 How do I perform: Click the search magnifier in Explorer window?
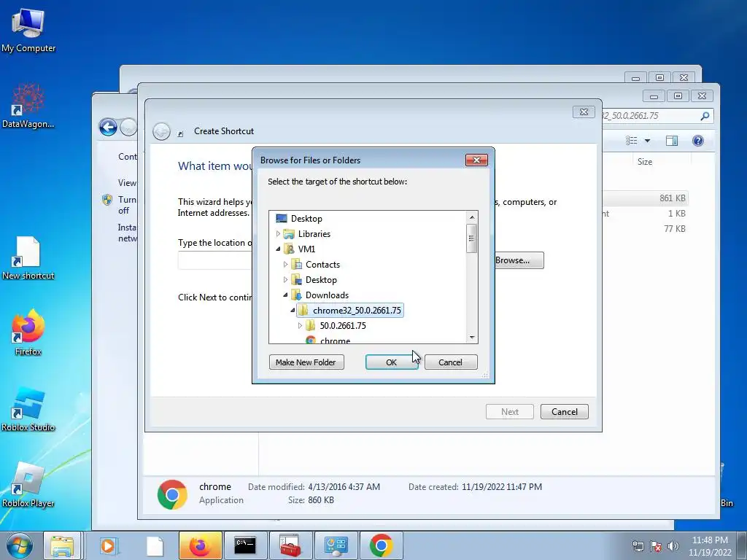pyautogui.click(x=705, y=116)
